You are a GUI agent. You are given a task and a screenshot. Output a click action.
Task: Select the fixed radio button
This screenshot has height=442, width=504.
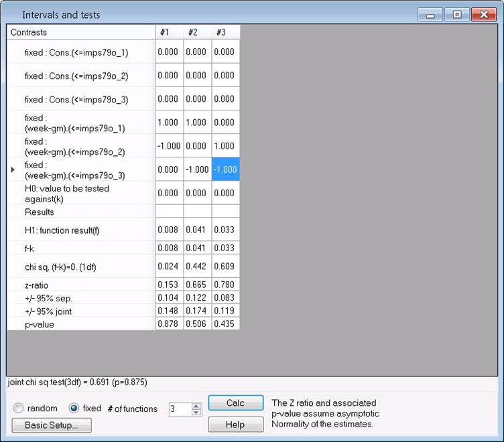pyautogui.click(x=74, y=409)
